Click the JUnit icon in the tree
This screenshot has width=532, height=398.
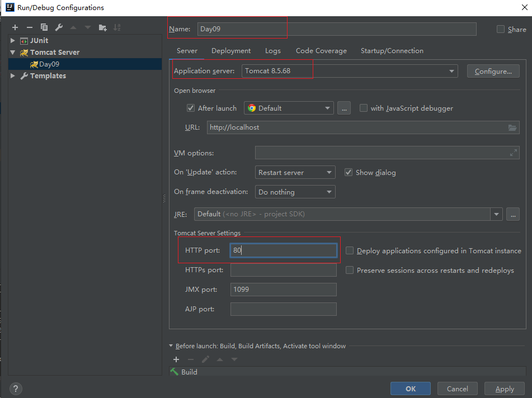pos(23,41)
